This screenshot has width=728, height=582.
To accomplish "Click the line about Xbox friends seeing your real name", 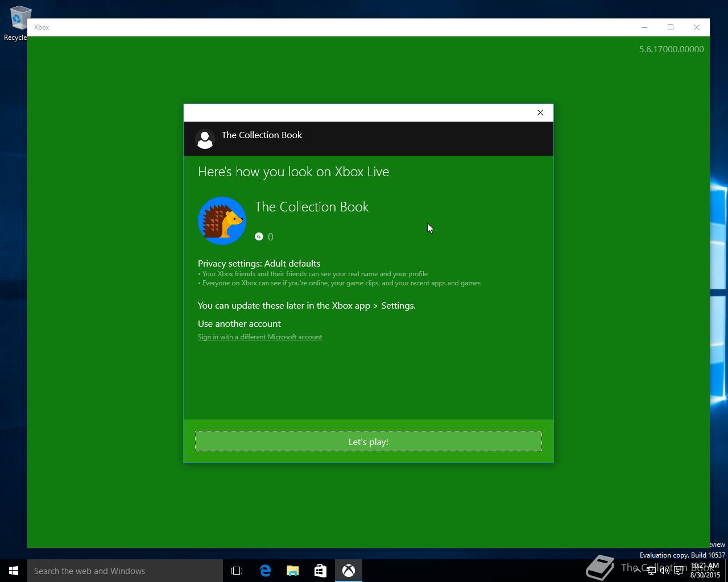I will tap(313, 274).
